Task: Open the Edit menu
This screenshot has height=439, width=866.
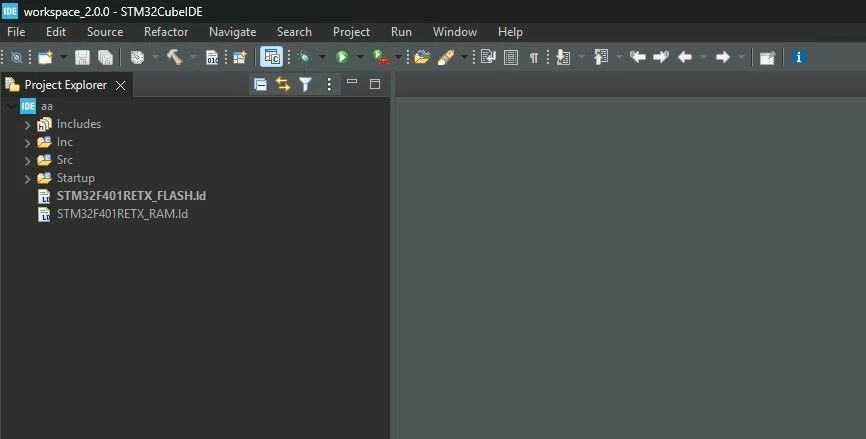Action: [x=56, y=32]
